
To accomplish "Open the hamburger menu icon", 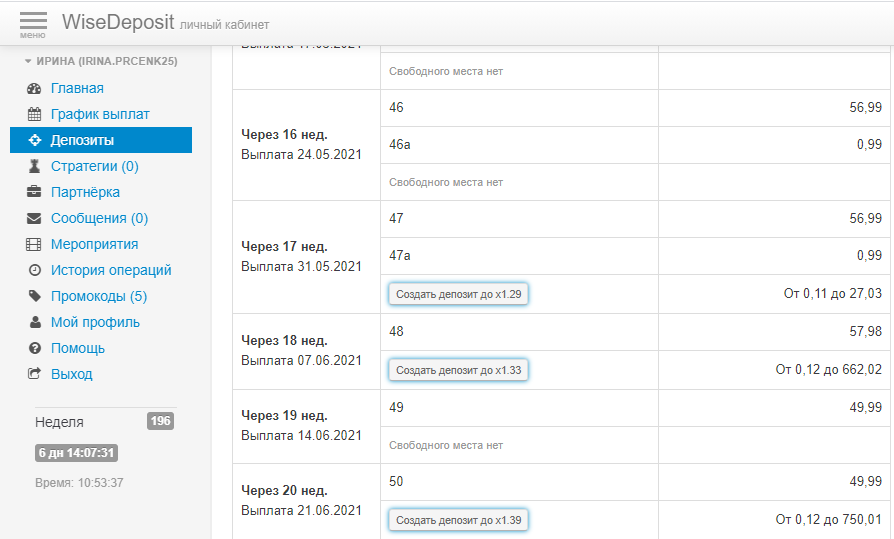I will pyautogui.click(x=33, y=23).
